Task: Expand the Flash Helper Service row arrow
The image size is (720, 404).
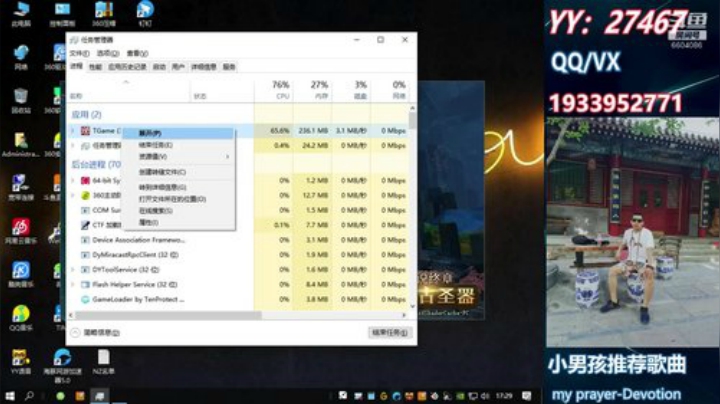Action: pos(73,285)
